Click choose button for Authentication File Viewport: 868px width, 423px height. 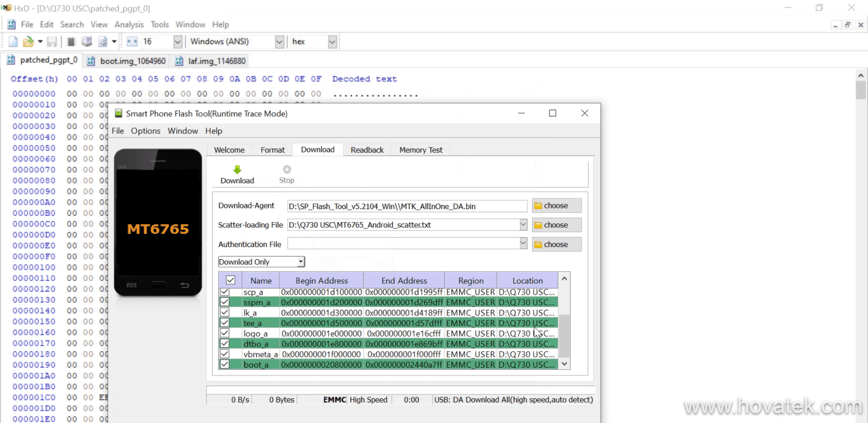coord(556,244)
